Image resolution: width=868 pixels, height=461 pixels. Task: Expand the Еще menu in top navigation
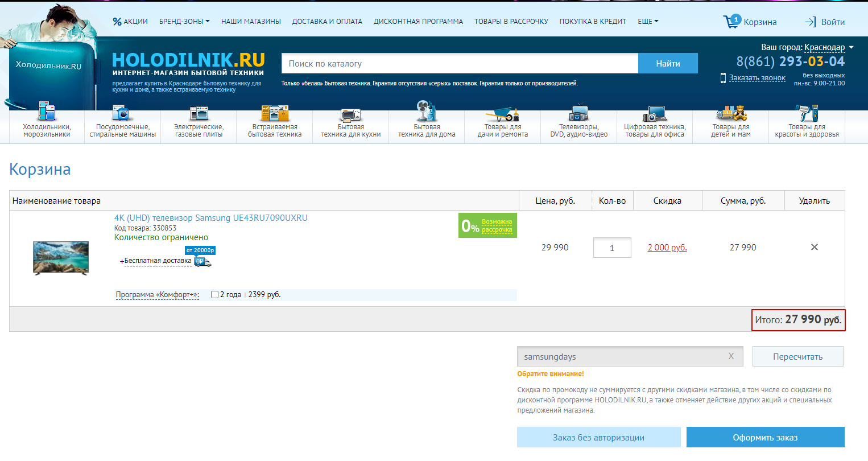tap(648, 22)
